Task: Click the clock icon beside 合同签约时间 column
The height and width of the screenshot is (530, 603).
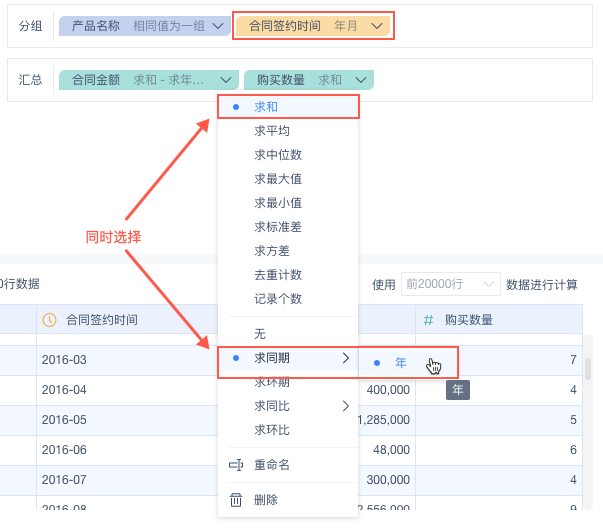Action: 49,320
